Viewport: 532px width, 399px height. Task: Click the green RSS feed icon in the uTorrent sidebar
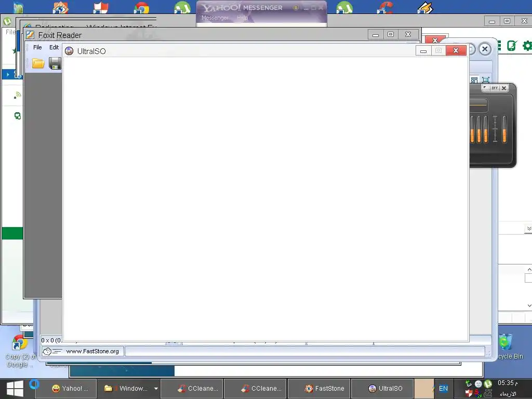point(17,96)
